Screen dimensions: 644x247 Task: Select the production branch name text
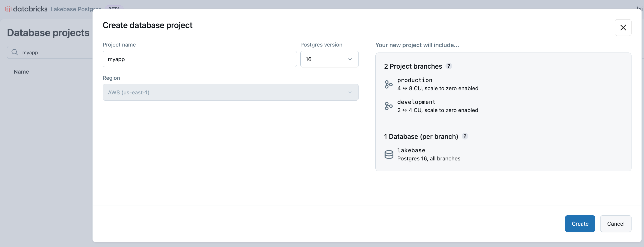click(x=414, y=80)
